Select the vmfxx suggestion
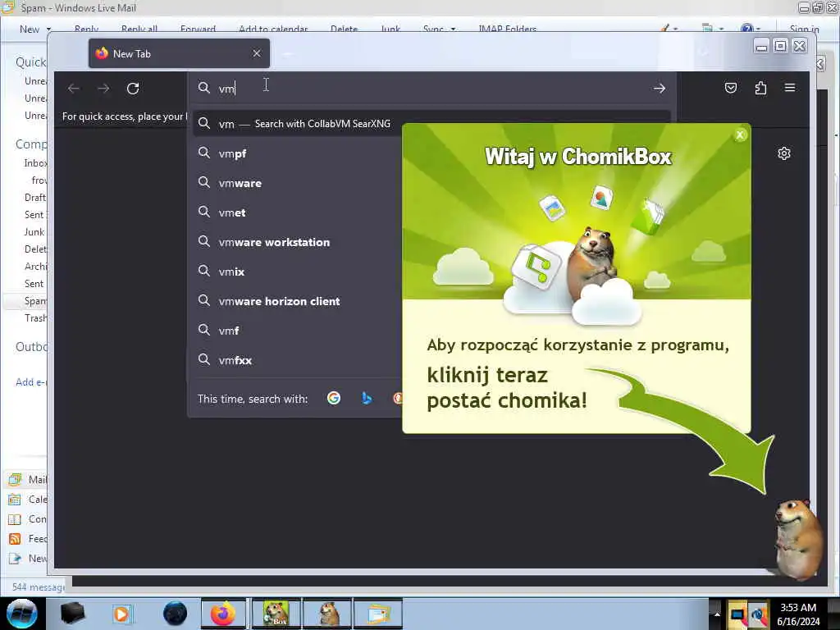Screen dimensions: 840x630 pyautogui.click(x=297, y=360)
